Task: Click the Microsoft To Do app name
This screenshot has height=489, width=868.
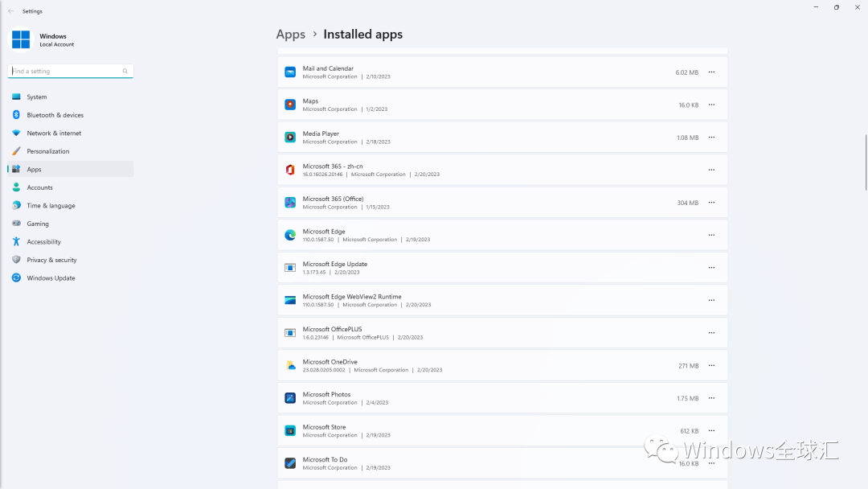Action: 325,460
